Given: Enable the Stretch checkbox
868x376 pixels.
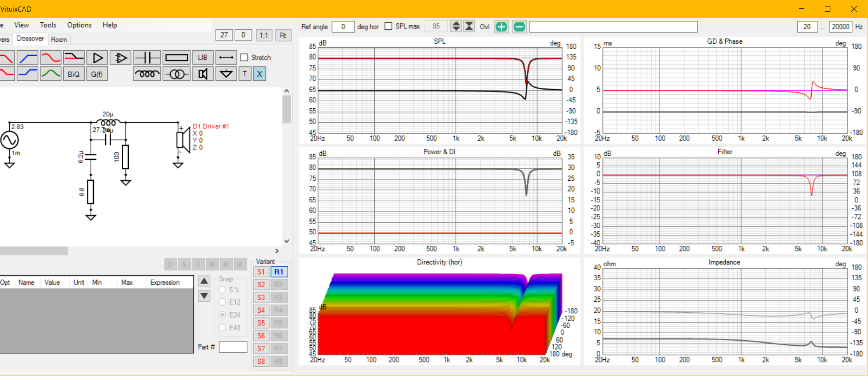Looking at the screenshot, I should tap(244, 58).
